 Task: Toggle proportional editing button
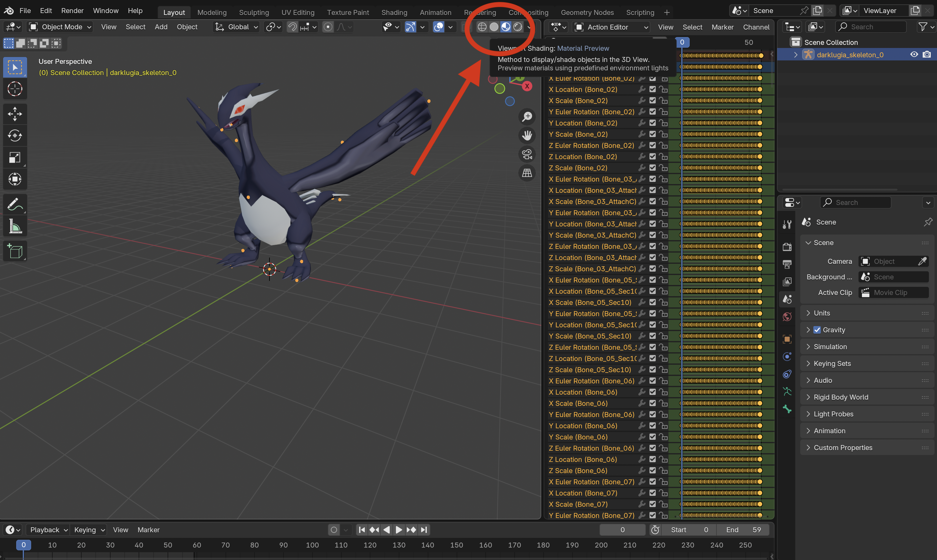point(328,27)
